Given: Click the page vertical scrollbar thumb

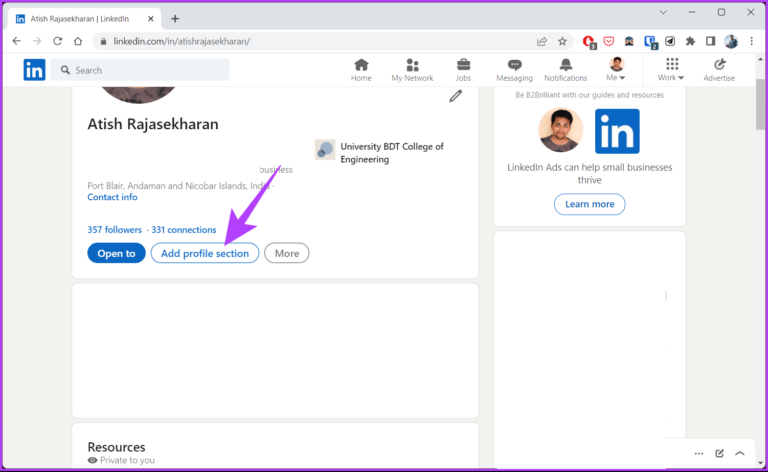Looking at the screenshot, I should pyautogui.click(x=760, y=104).
